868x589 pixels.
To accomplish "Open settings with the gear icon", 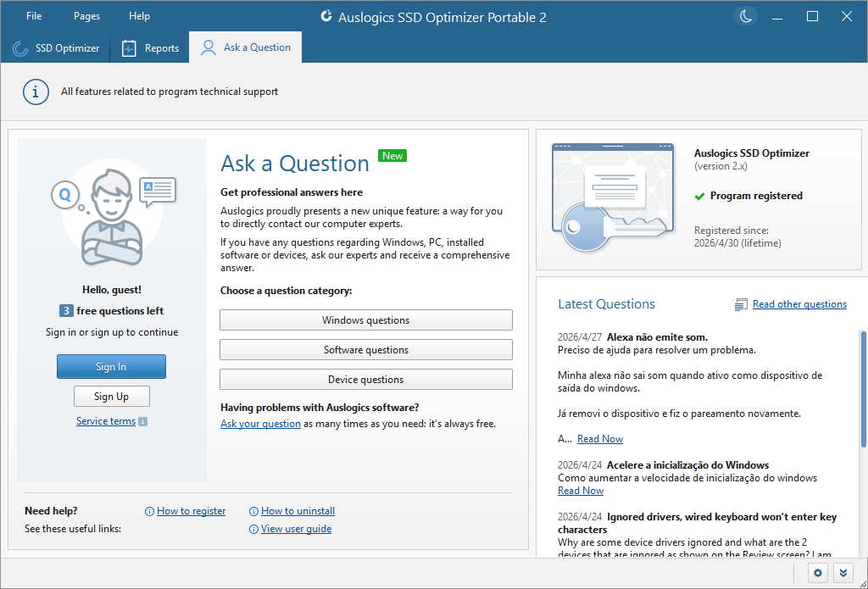I will (817, 573).
